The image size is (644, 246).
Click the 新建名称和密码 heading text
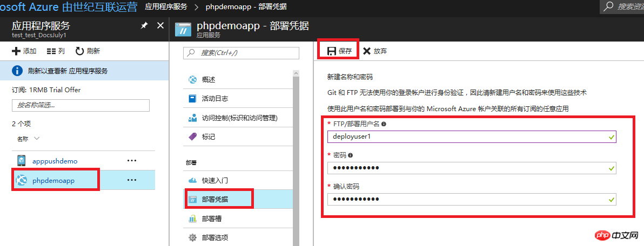coord(350,77)
